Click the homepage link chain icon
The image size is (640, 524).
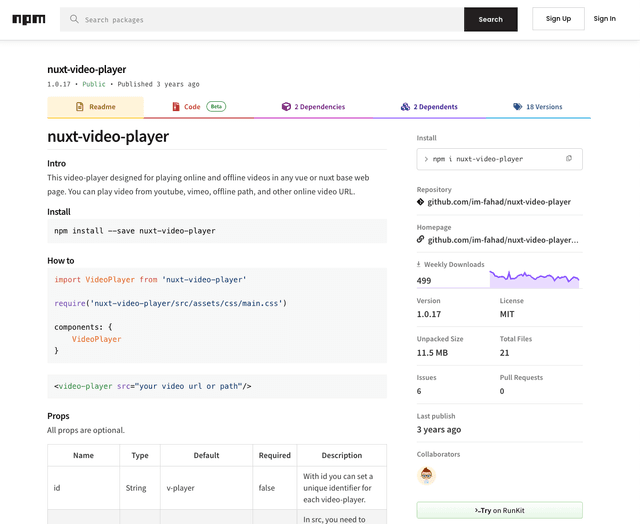421,240
